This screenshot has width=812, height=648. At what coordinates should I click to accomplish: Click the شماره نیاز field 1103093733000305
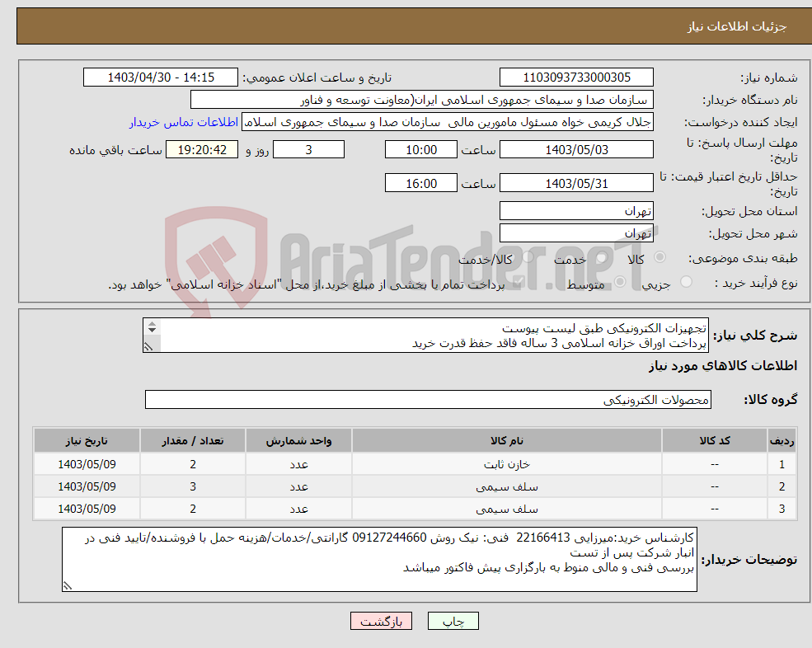click(x=576, y=77)
